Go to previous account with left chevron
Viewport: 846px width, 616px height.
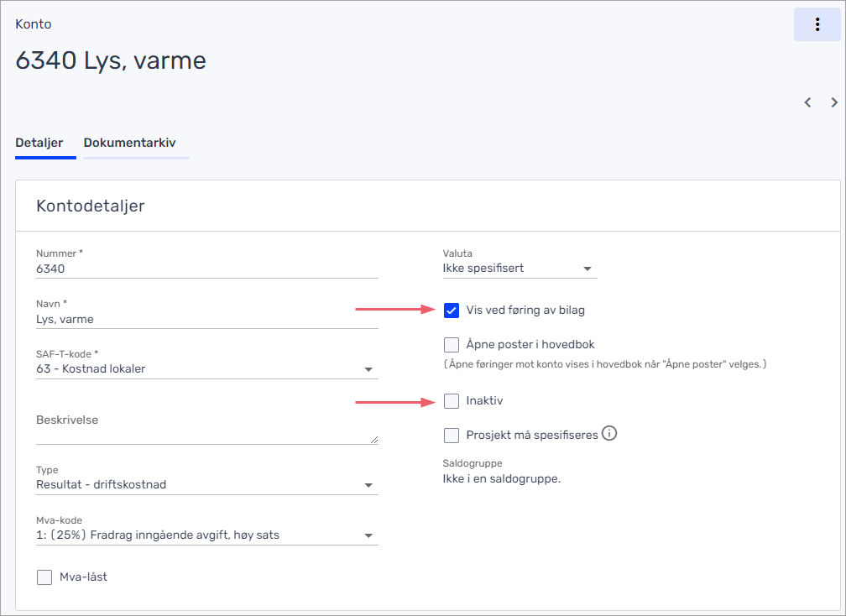pos(807,102)
